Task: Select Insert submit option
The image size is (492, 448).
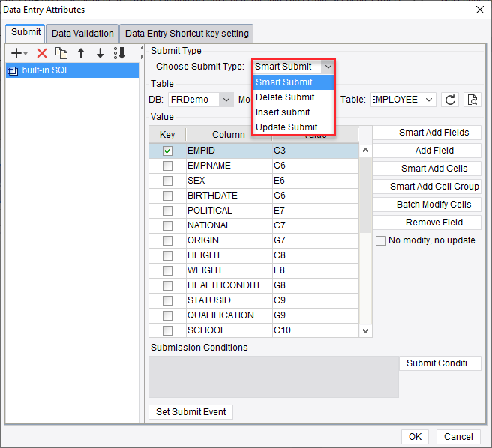Action: point(293,112)
